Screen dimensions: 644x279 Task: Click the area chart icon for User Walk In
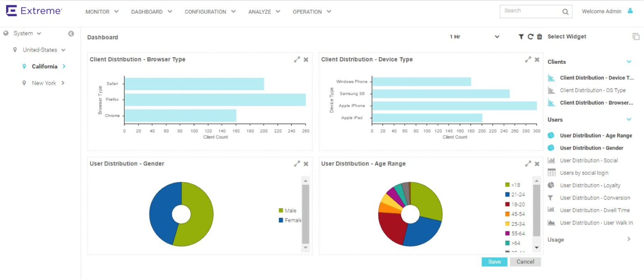click(551, 223)
